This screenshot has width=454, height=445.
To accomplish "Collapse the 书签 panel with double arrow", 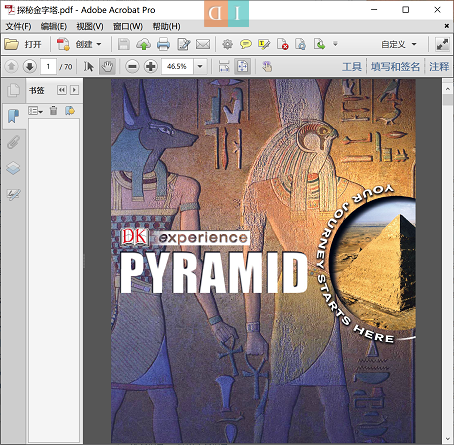I will [62, 90].
